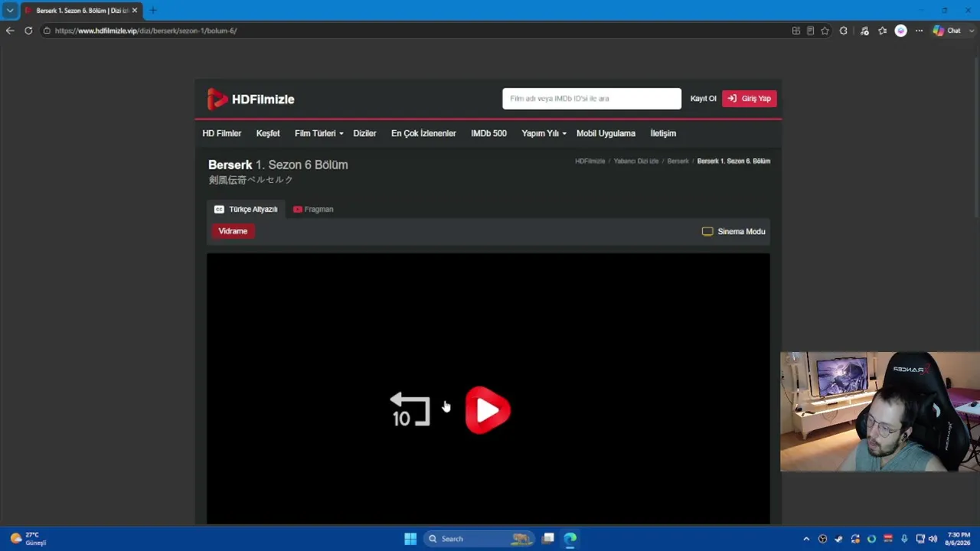Switch to Edge on the taskbar

pos(570,539)
